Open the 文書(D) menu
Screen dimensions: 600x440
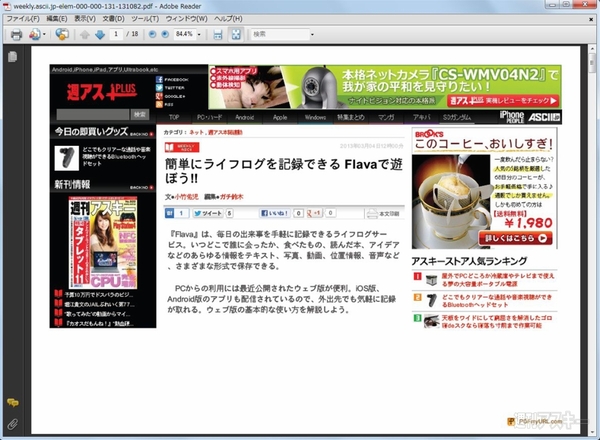click(113, 18)
